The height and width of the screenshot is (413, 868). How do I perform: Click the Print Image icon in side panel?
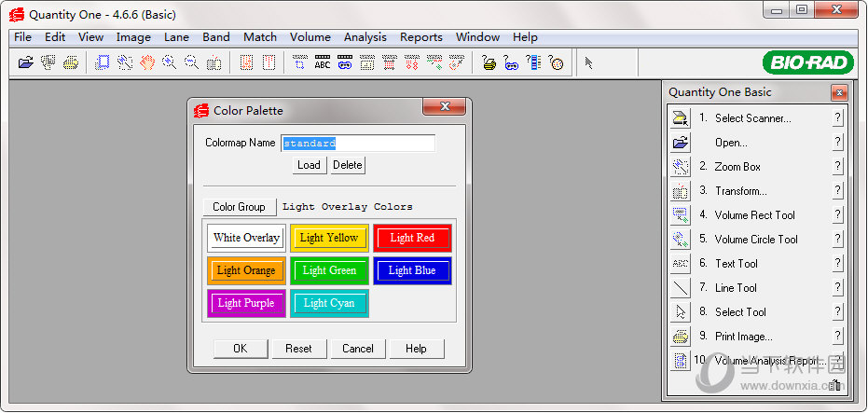681,336
